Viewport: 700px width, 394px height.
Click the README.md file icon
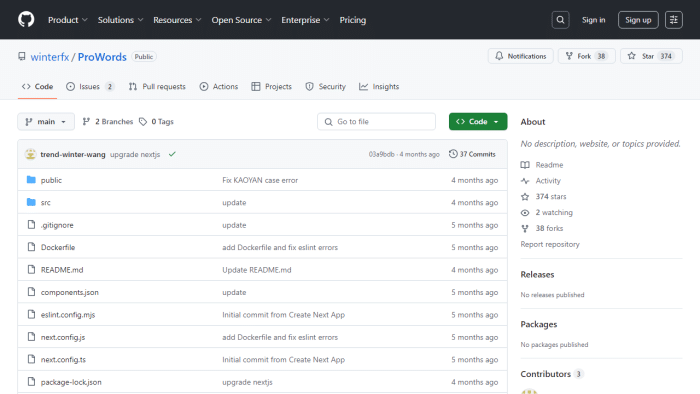pos(31,270)
